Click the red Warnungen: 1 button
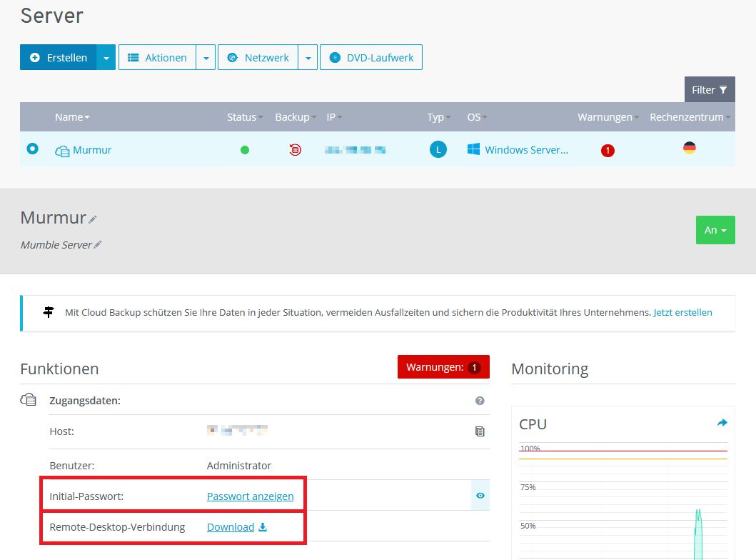 coord(443,366)
